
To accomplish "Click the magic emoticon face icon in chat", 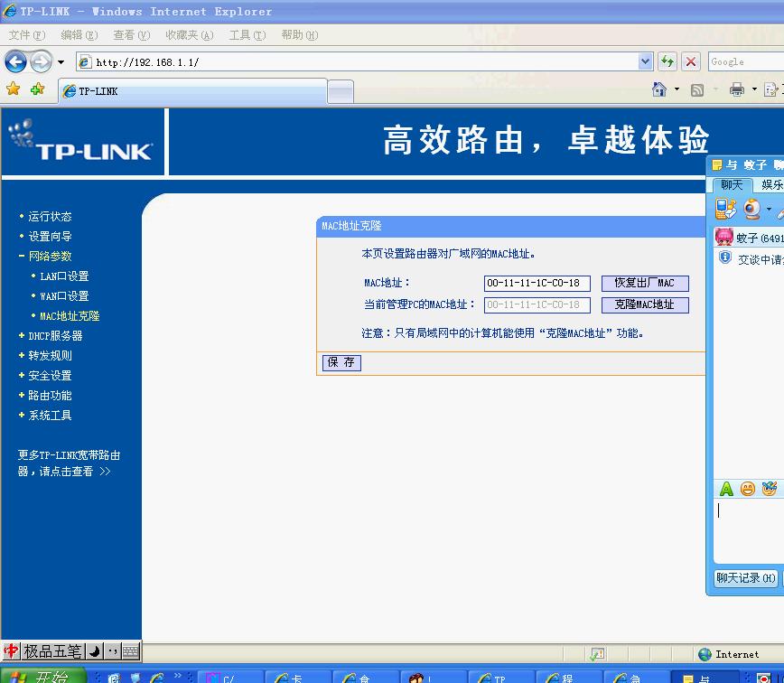I will tap(770, 488).
